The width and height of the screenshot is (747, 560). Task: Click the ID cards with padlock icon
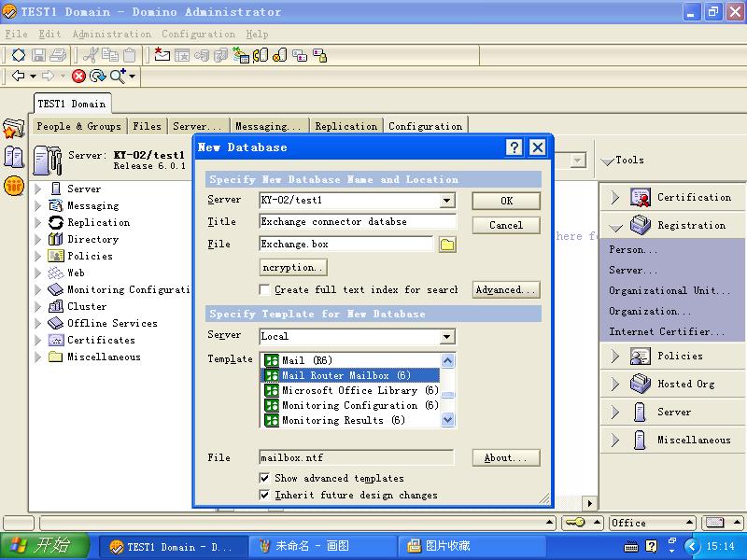pos(319,55)
